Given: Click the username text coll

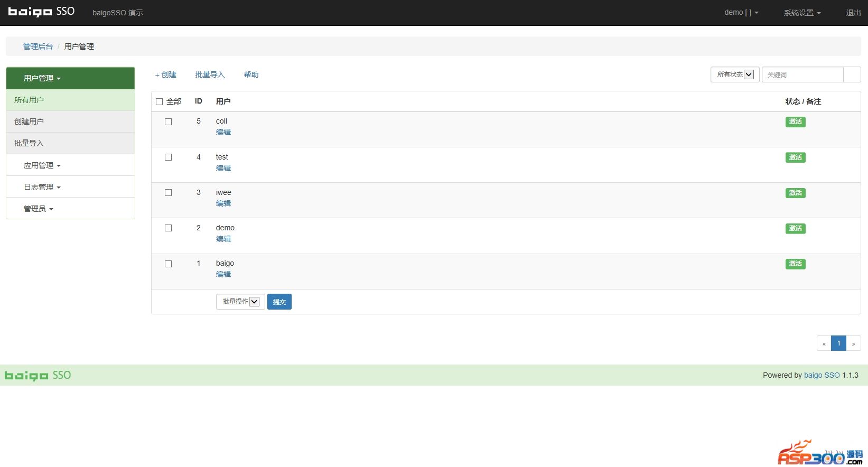Looking at the screenshot, I should tap(221, 121).
